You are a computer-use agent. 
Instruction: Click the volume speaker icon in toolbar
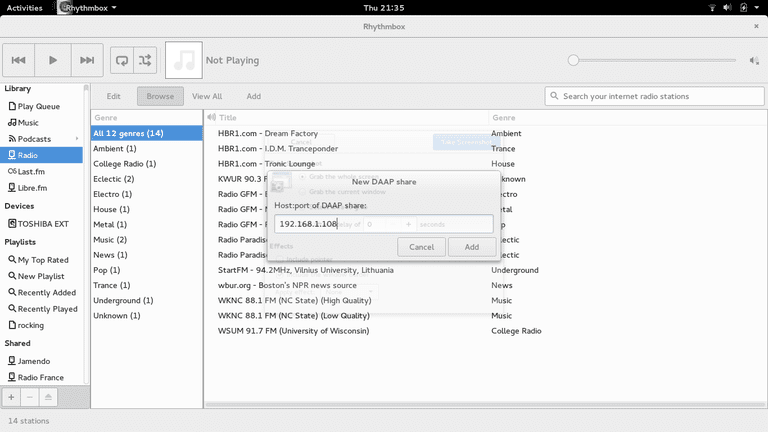[754, 61]
